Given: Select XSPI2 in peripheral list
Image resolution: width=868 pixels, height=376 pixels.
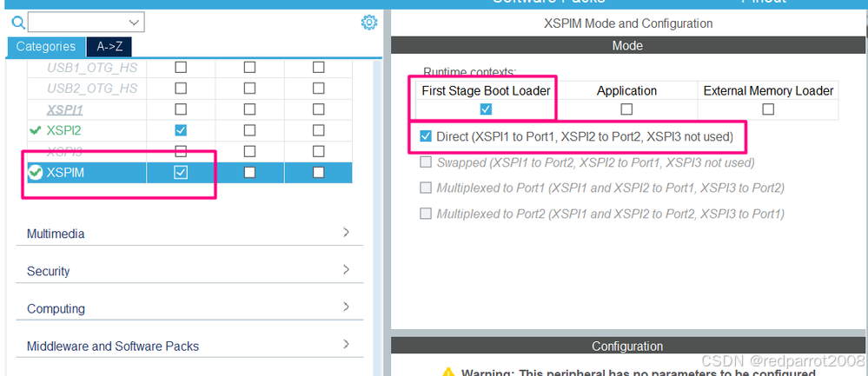Looking at the screenshot, I should point(64,130).
